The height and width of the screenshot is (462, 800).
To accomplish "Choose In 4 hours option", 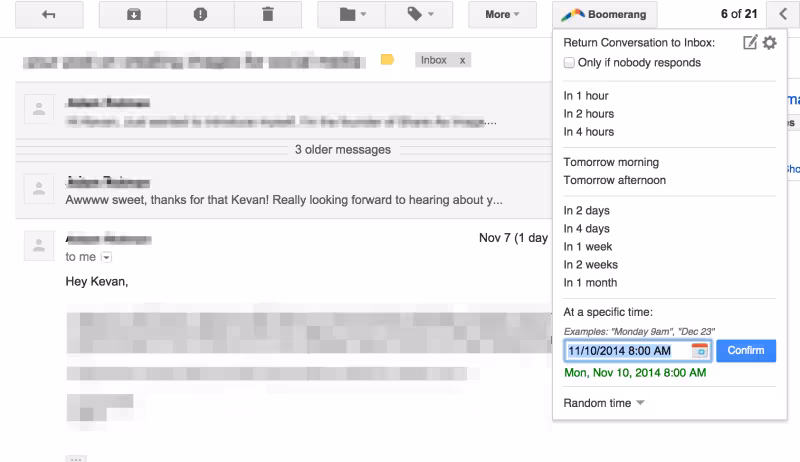I will pos(588,132).
